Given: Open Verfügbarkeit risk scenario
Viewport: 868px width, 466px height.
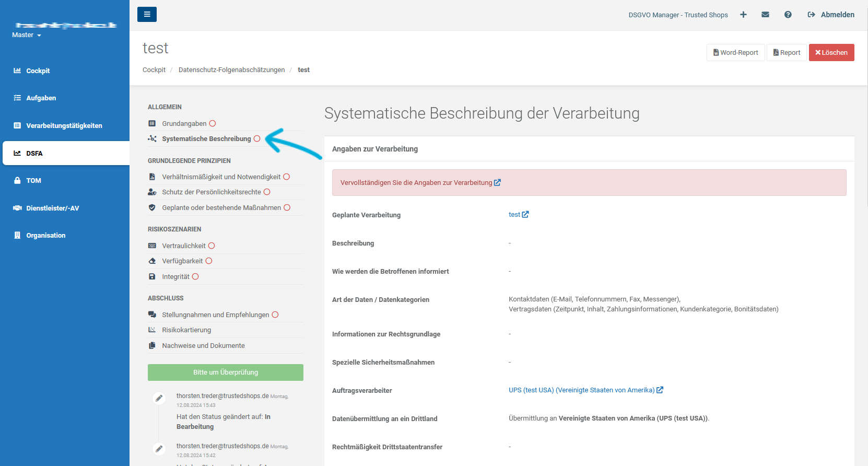Looking at the screenshot, I should [182, 261].
